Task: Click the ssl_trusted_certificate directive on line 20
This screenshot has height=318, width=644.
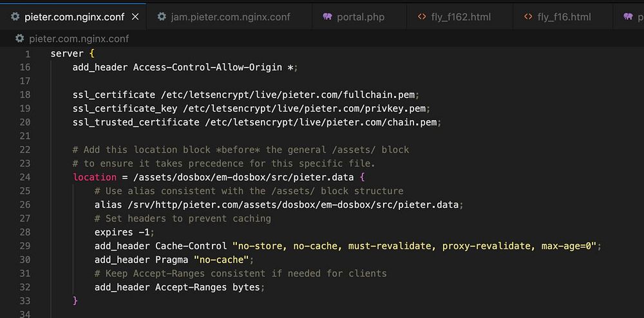Action: (x=136, y=122)
